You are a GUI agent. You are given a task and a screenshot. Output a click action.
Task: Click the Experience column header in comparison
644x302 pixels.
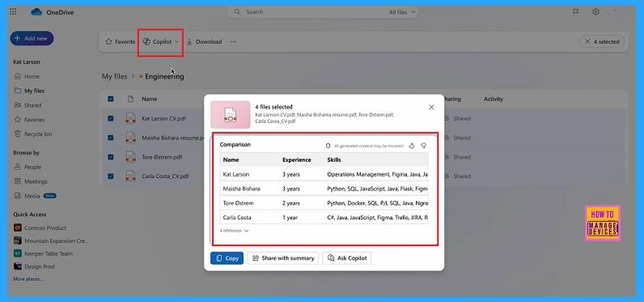click(297, 160)
